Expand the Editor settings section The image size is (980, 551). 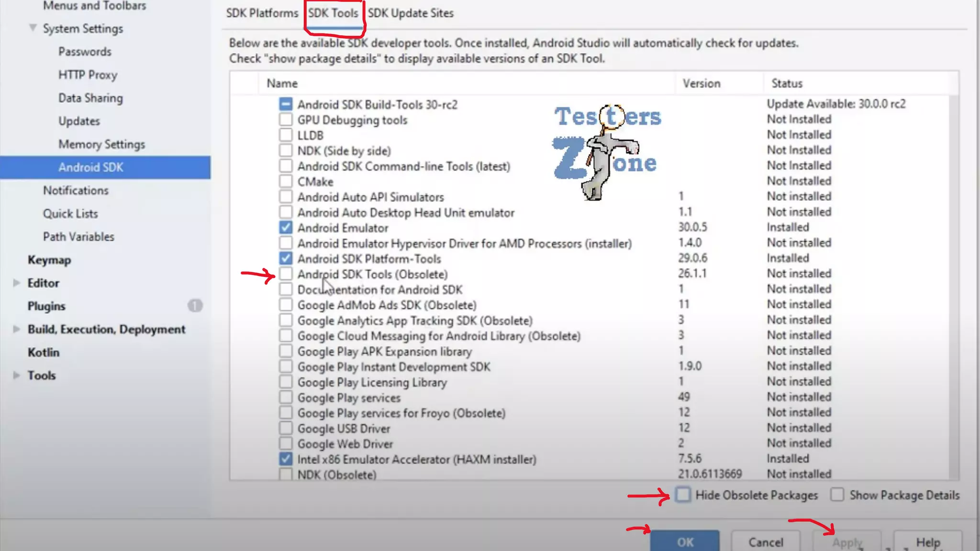(16, 283)
